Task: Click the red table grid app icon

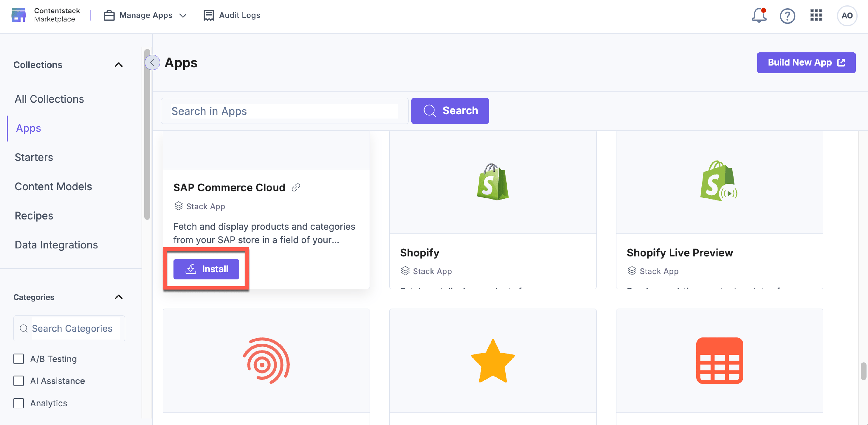Action: pyautogui.click(x=719, y=361)
